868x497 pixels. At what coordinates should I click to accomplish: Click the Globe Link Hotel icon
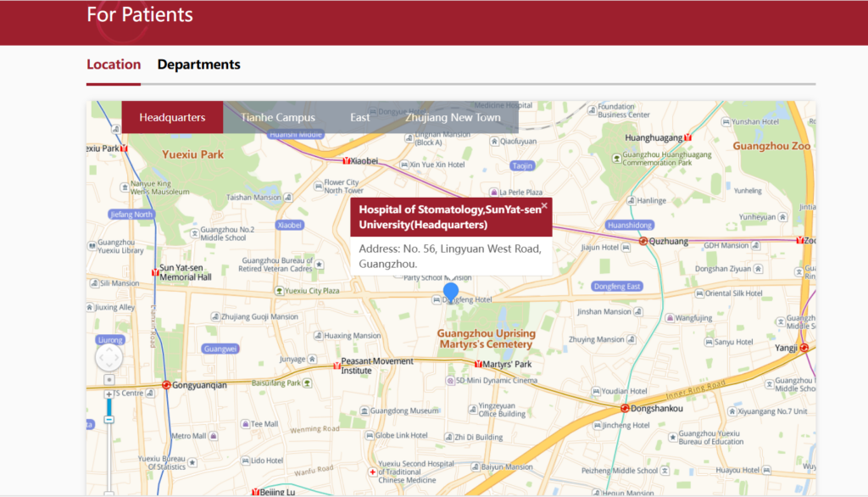[x=370, y=435]
